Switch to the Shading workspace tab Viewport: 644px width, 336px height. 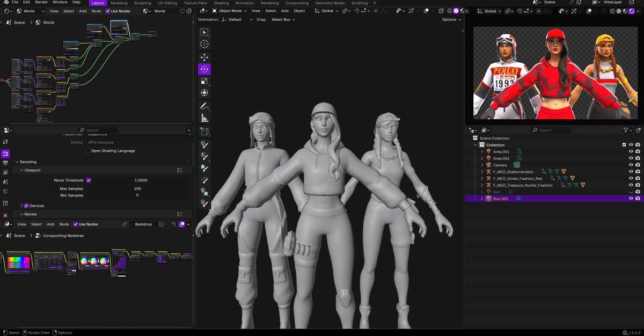click(221, 3)
